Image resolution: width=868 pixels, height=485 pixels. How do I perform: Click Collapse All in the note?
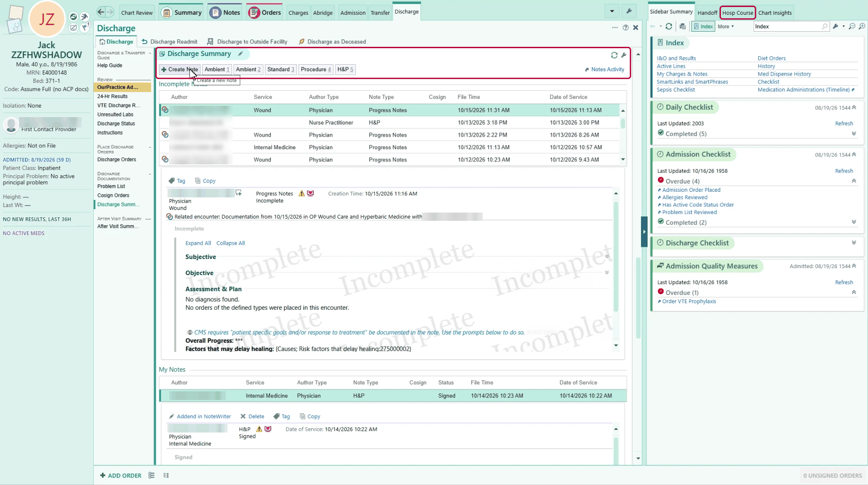tap(230, 243)
